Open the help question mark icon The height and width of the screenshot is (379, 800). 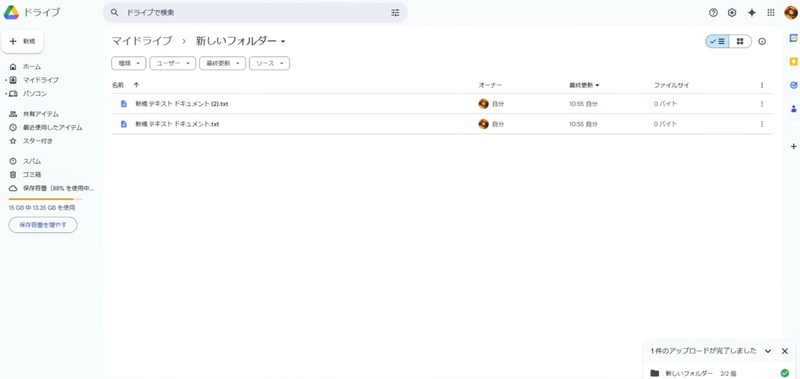713,13
